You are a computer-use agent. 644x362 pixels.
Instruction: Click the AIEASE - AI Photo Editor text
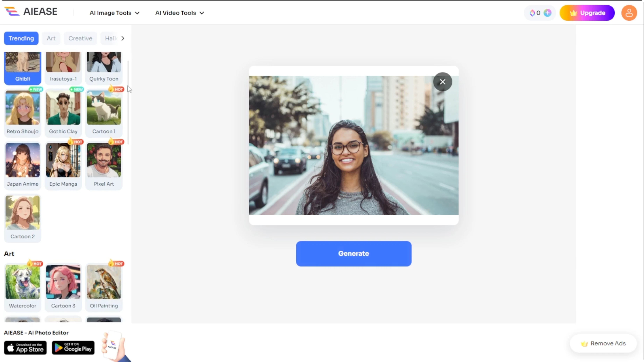36,332
